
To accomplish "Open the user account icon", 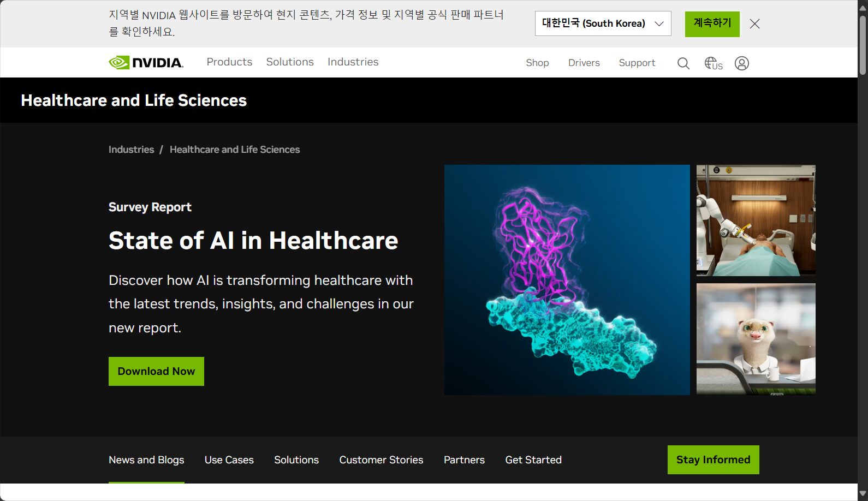I will coord(741,63).
